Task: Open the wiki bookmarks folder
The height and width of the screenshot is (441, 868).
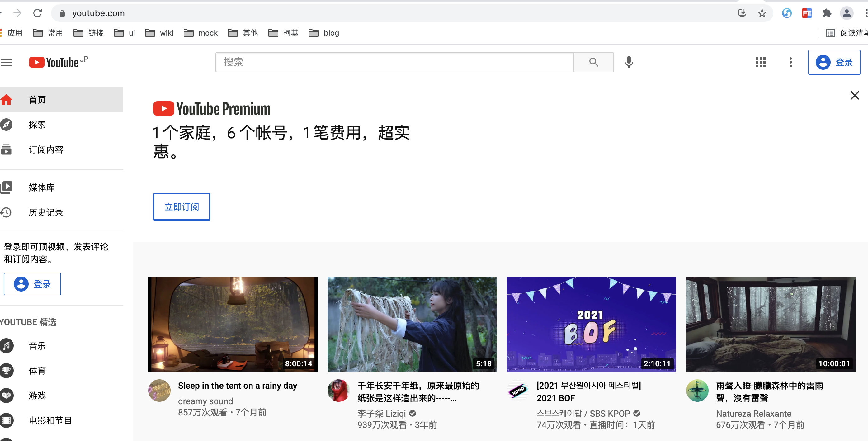Action: coord(159,33)
